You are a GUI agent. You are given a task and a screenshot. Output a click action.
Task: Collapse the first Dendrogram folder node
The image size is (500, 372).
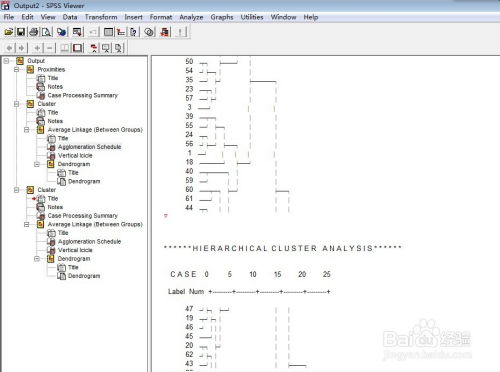pos(37,164)
